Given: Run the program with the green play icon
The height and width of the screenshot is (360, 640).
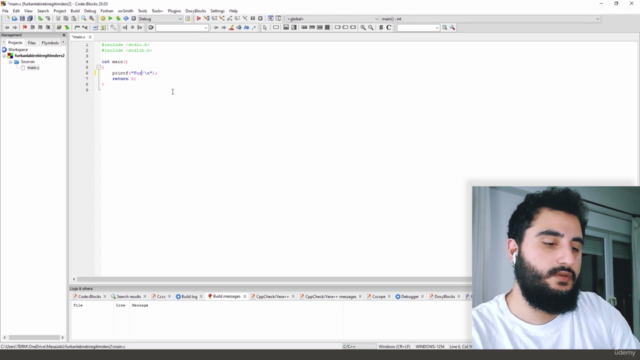Looking at the screenshot, I should pyautogui.click(x=110, y=18).
